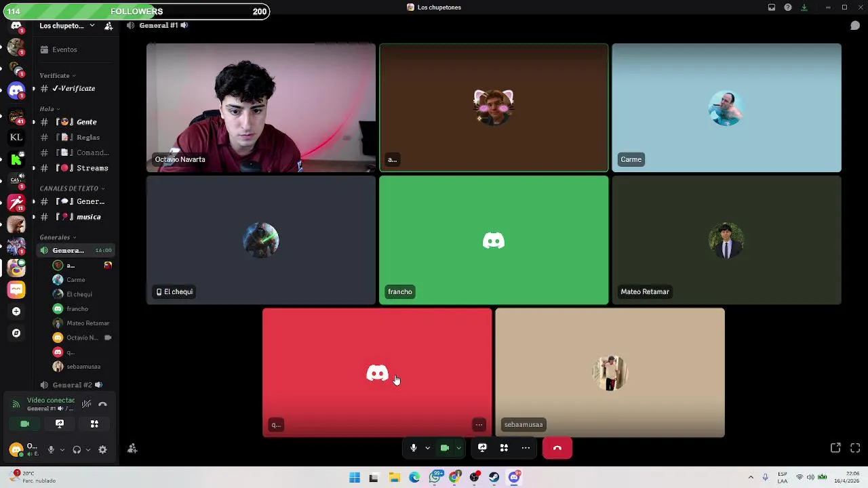Viewport: 868px width, 488px height.
Task: Select El chequi in voice member list
Action: 81,294
